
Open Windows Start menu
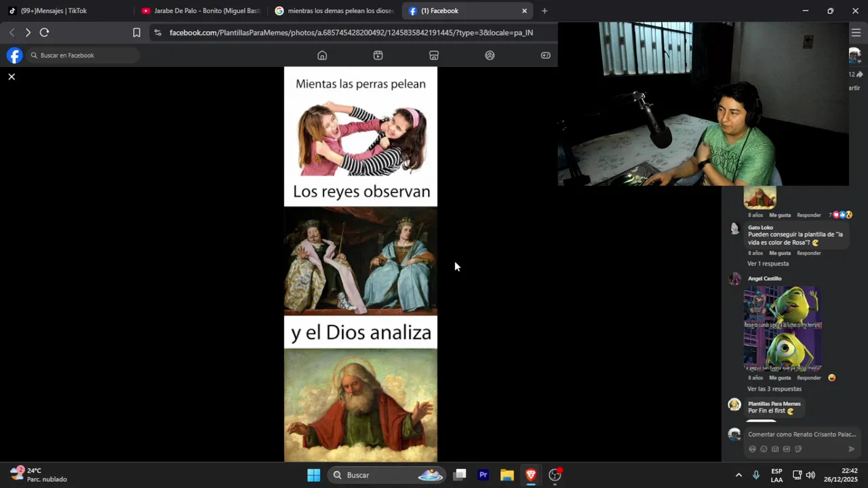tap(314, 475)
